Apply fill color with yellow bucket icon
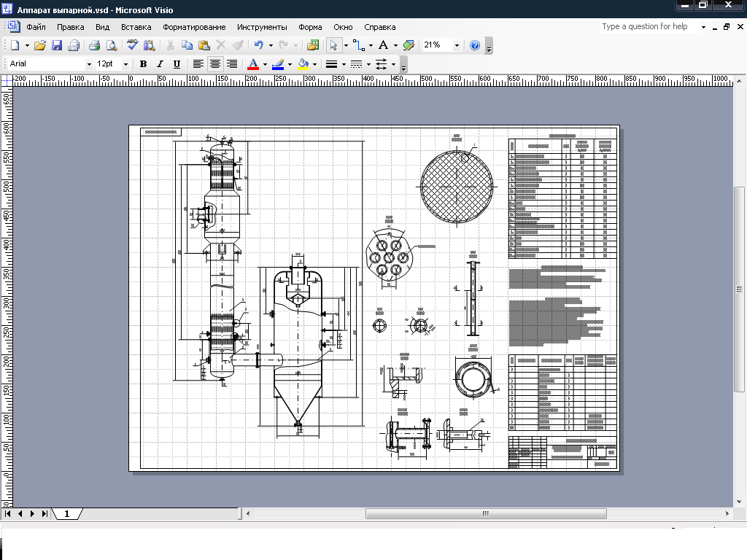Screen dimensions: 747x560 point(303,64)
